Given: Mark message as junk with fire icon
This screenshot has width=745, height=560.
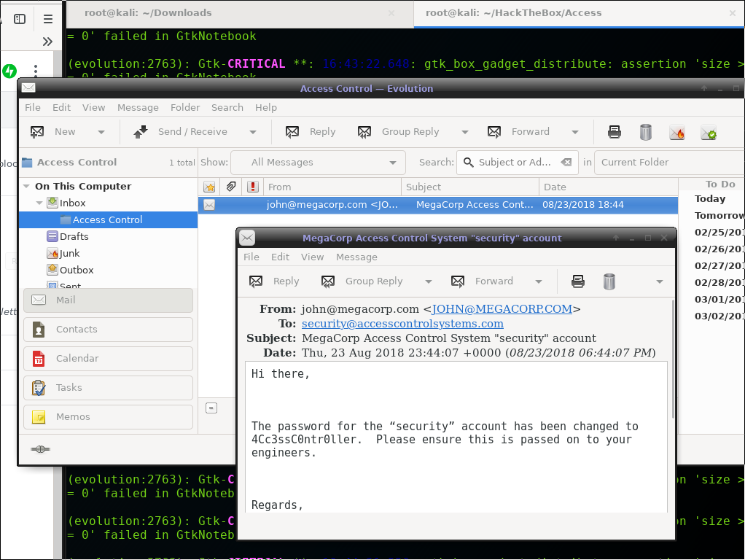Looking at the screenshot, I should 676,133.
